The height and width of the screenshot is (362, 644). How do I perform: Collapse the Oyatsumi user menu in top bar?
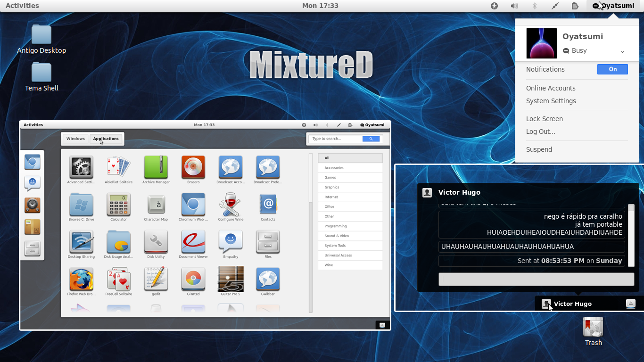tap(613, 6)
